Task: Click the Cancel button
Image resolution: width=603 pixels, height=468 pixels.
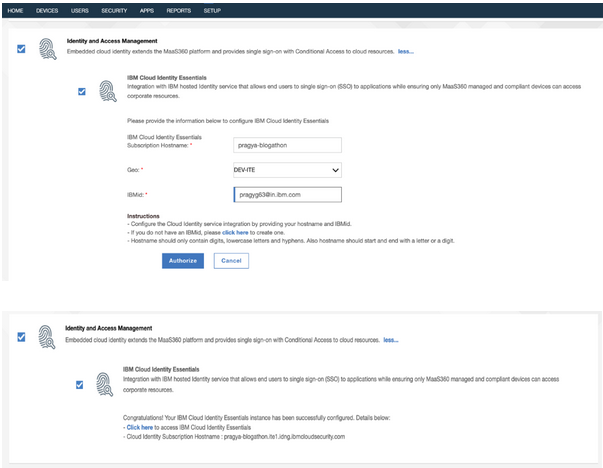Action: click(x=231, y=261)
